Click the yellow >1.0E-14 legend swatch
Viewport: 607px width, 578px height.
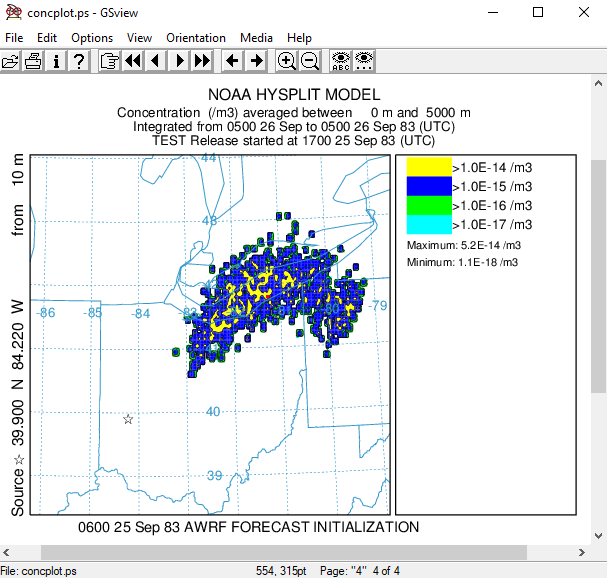point(429,167)
